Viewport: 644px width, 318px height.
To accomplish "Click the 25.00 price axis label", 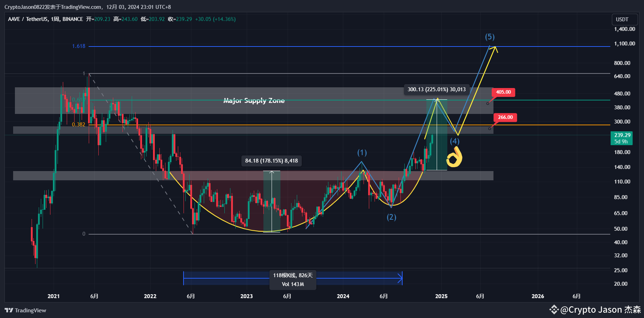I will pos(621,270).
